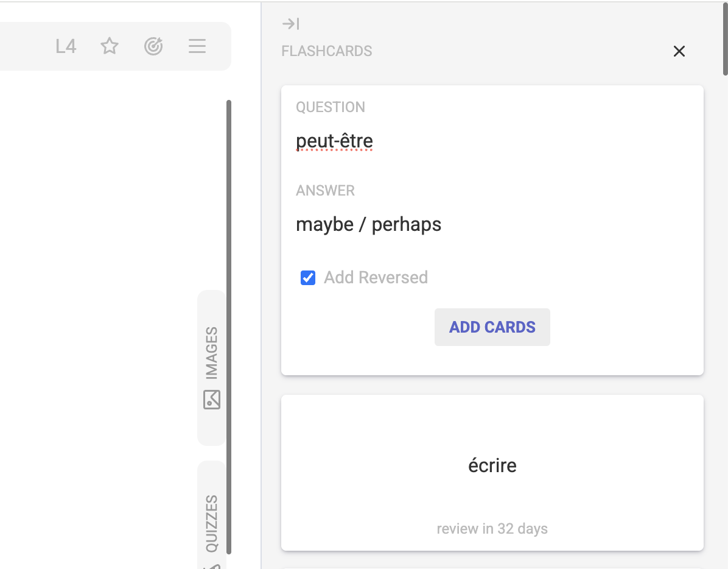This screenshot has height=569, width=728.
Task: Uncheck the Add Reversed checkbox
Action: click(x=308, y=278)
